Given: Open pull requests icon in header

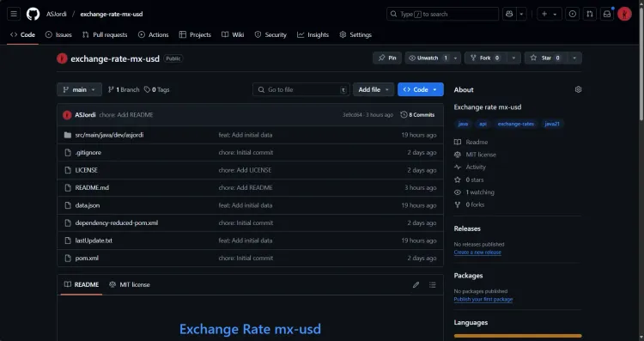Looking at the screenshot, I should click(x=590, y=14).
